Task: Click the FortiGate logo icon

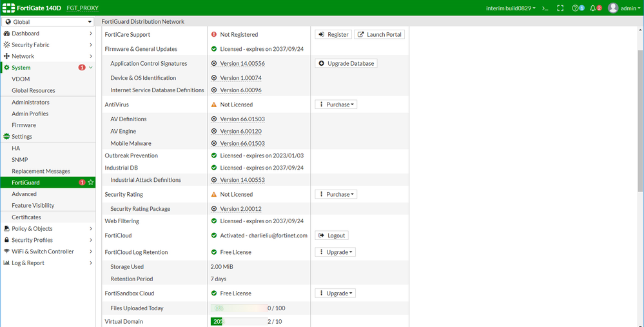Action: [x=8, y=8]
